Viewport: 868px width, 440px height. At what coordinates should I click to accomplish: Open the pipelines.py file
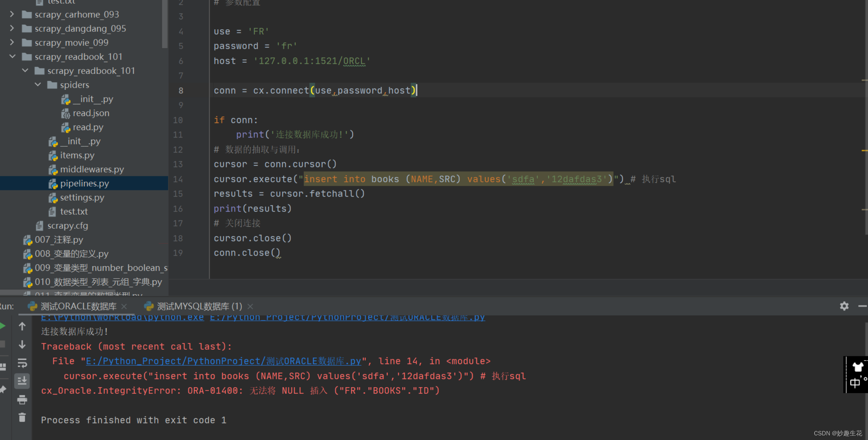click(85, 183)
